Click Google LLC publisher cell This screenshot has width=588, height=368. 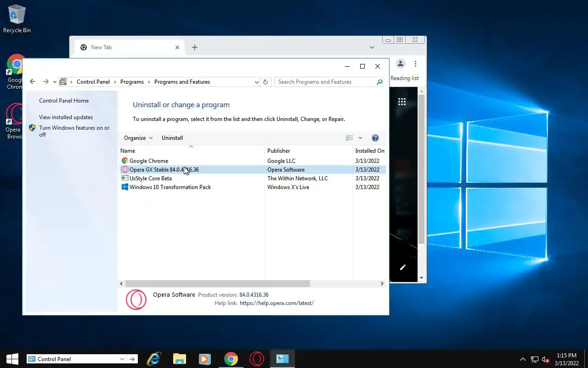pyautogui.click(x=281, y=161)
